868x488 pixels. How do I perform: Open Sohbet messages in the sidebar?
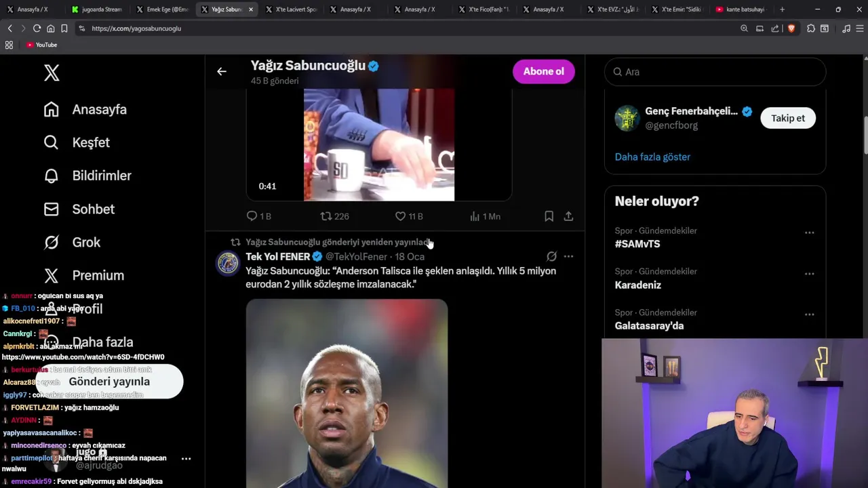pyautogui.click(x=79, y=209)
